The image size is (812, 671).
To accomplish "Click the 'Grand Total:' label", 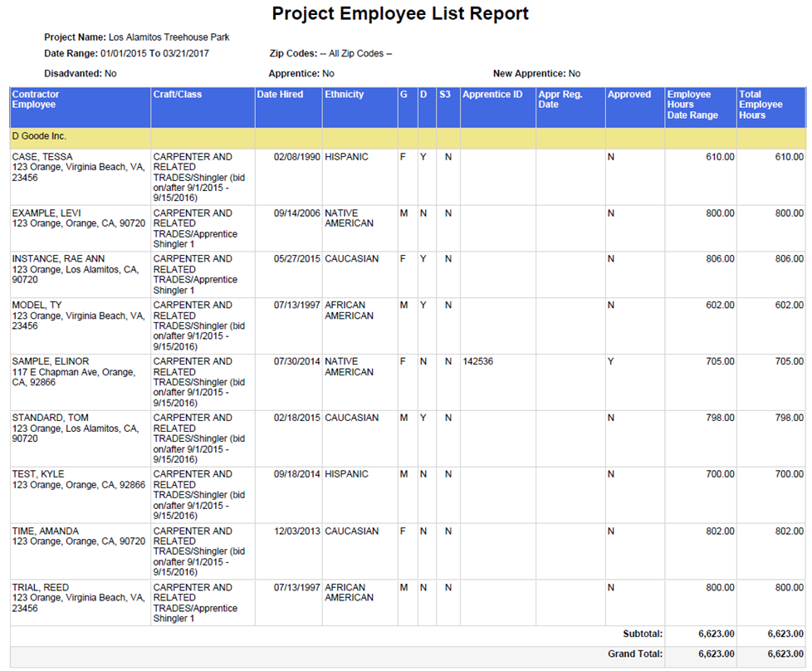I will pos(635,654).
